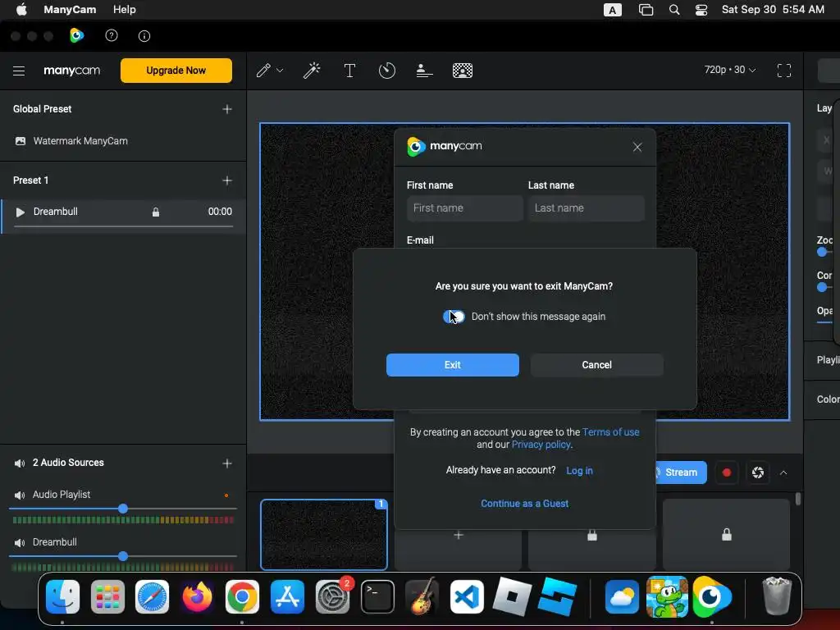
Task: Mute the Audio Playlist speaker
Action: click(20, 495)
